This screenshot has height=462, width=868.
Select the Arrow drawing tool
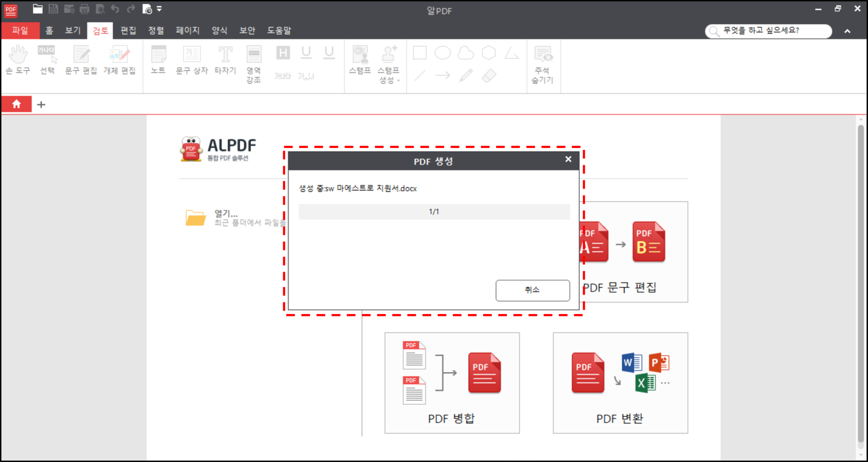point(443,76)
